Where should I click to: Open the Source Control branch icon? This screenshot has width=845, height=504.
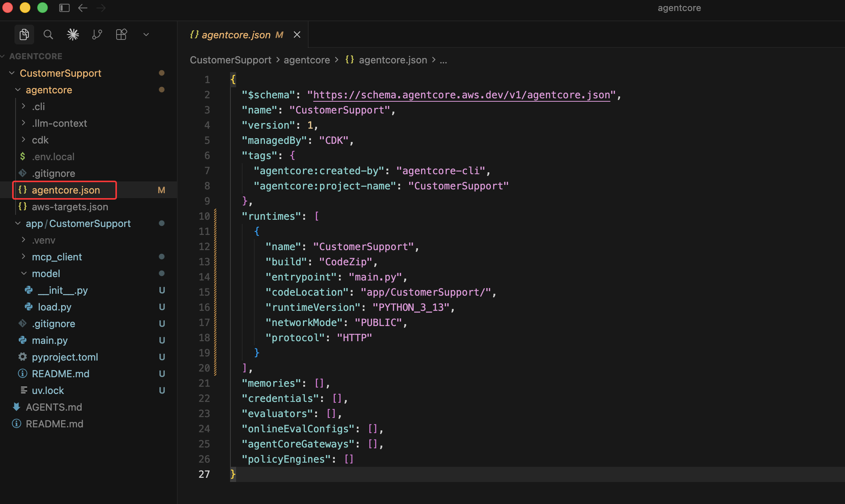pyautogui.click(x=97, y=35)
